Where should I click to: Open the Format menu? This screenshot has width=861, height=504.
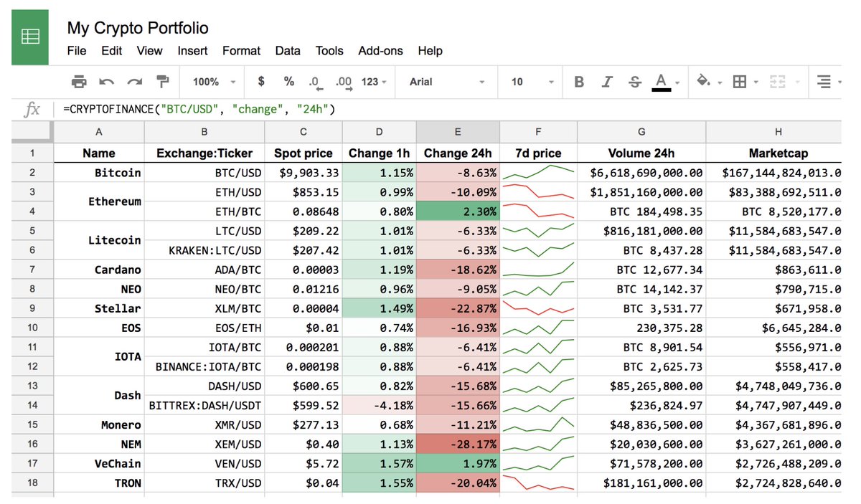pyautogui.click(x=242, y=51)
